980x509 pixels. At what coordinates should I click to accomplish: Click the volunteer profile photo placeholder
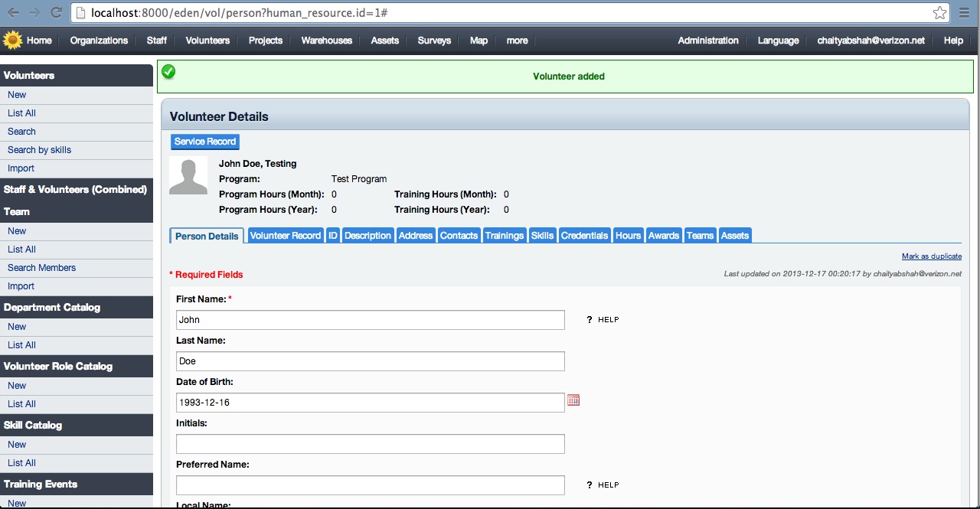(188, 175)
